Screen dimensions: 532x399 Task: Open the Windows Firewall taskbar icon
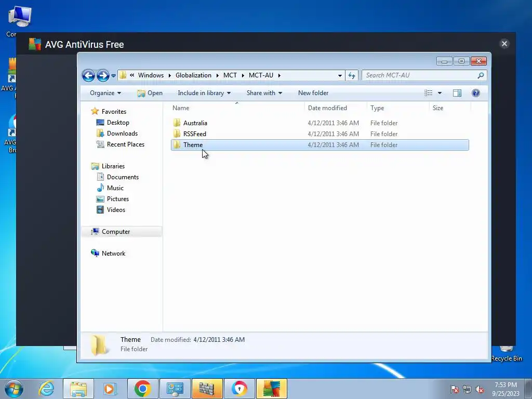click(207, 389)
